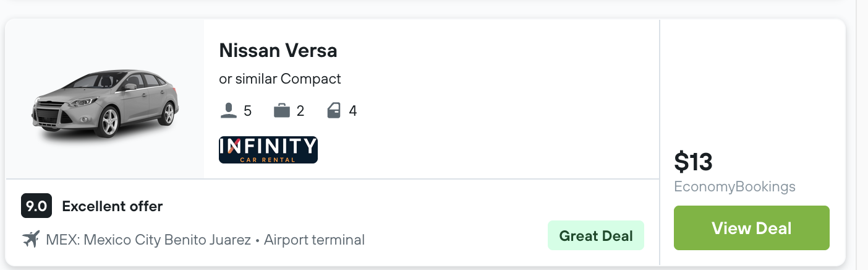Click the green Great Deal badge
Viewport: 868px width, 270px height.
(595, 235)
